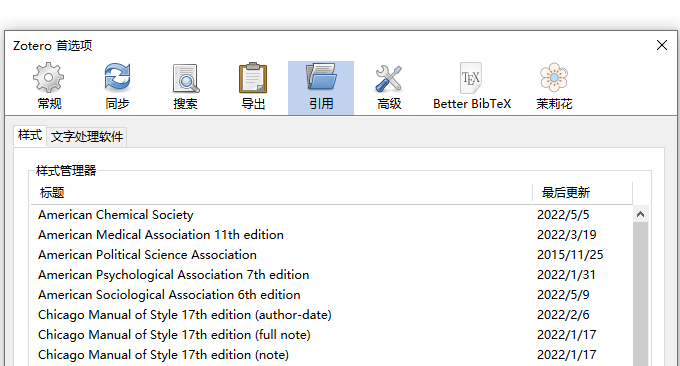
Task: Click the 2022/3/19 update date cell
Action: point(566,235)
